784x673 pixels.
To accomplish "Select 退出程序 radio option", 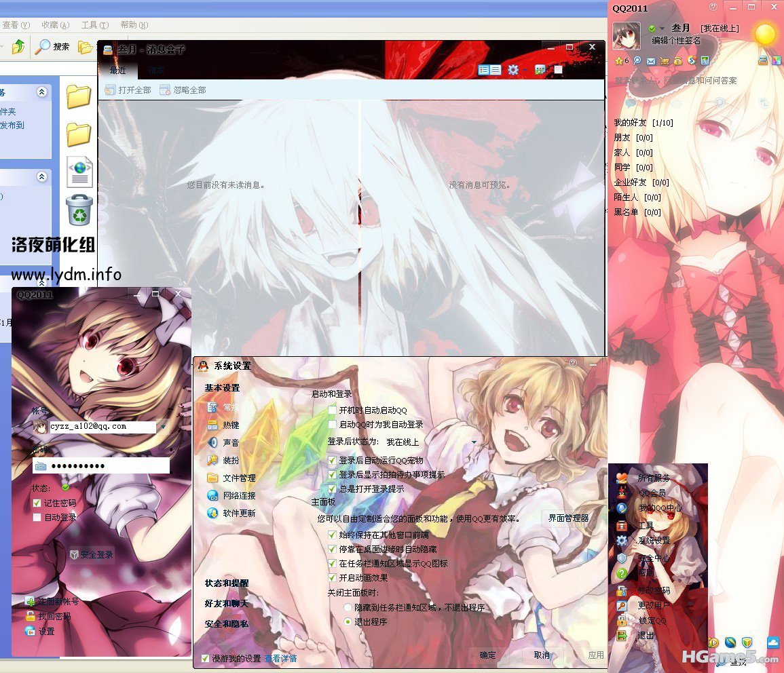I will 348,622.
